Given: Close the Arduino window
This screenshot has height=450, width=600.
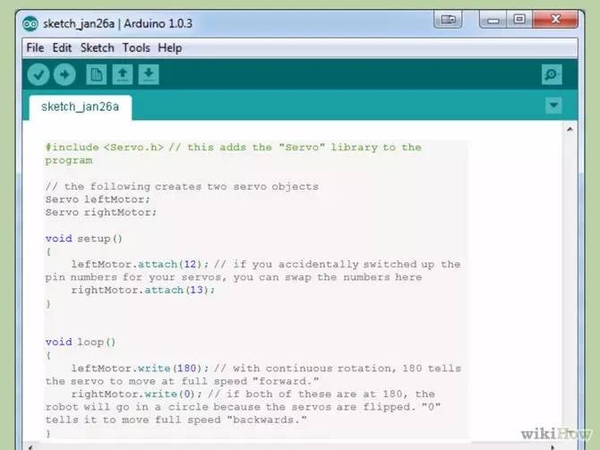Looking at the screenshot, I should 555,20.
